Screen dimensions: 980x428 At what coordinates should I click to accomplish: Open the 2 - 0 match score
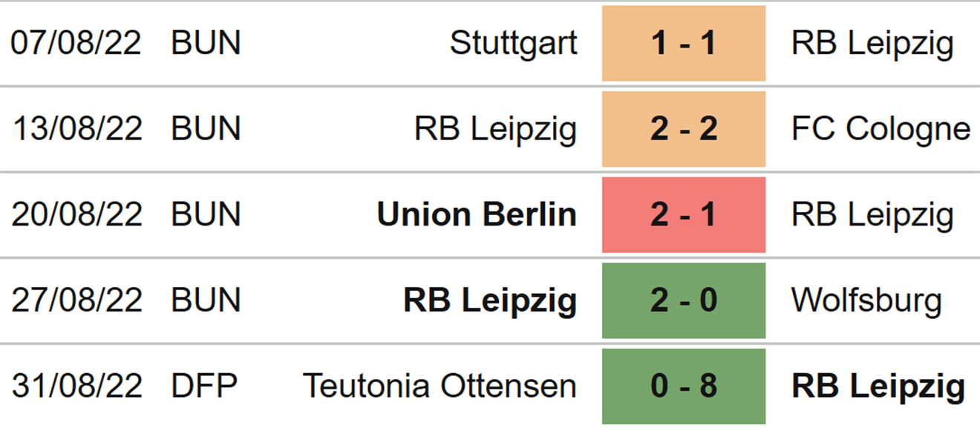tap(683, 300)
